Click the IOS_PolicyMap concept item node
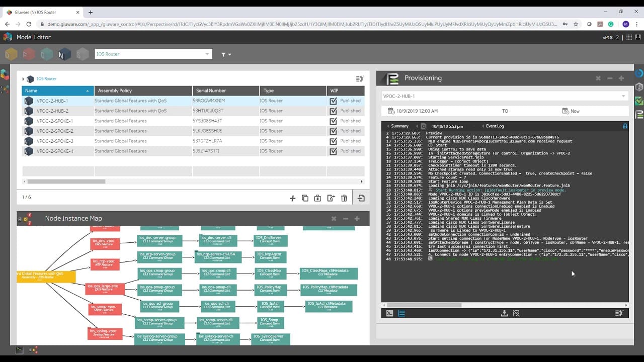This screenshot has width=644, height=362. [271, 289]
